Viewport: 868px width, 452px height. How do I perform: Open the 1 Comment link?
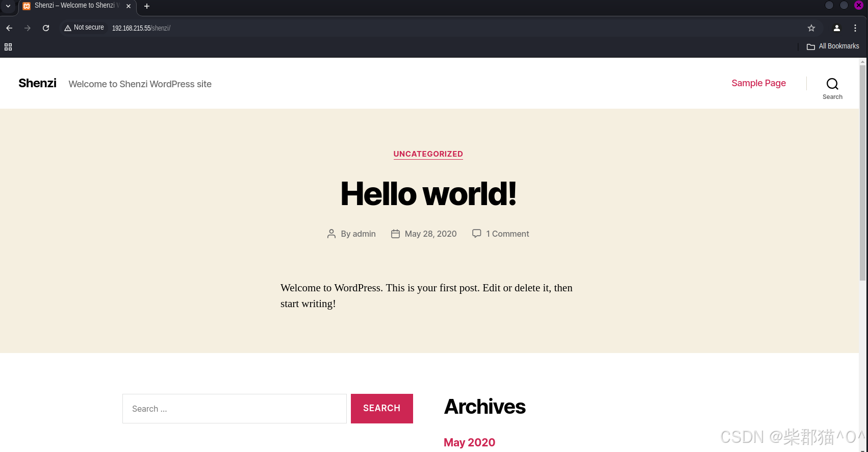point(507,234)
